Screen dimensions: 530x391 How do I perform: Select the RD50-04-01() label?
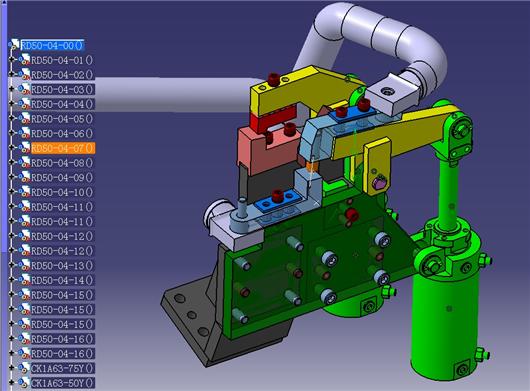(62, 60)
